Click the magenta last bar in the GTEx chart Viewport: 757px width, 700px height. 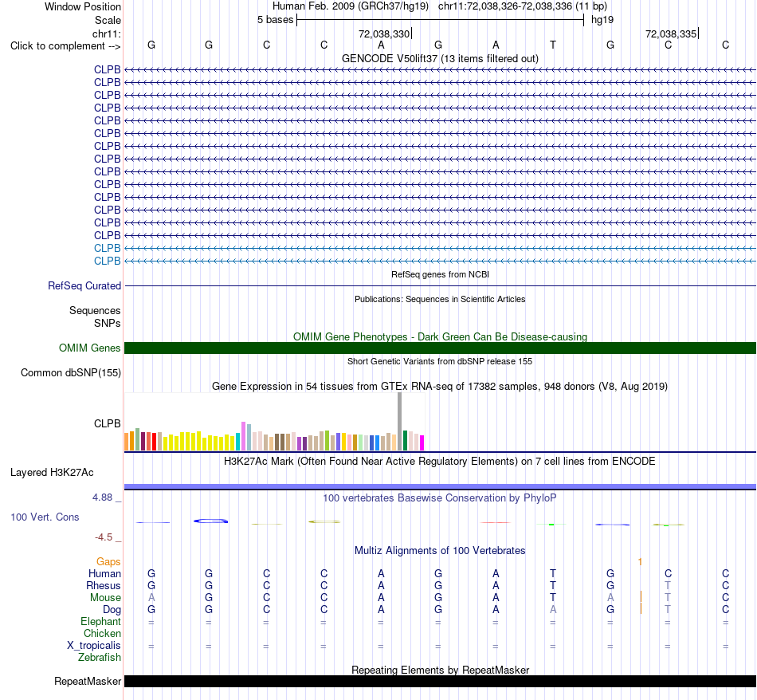pos(422,443)
